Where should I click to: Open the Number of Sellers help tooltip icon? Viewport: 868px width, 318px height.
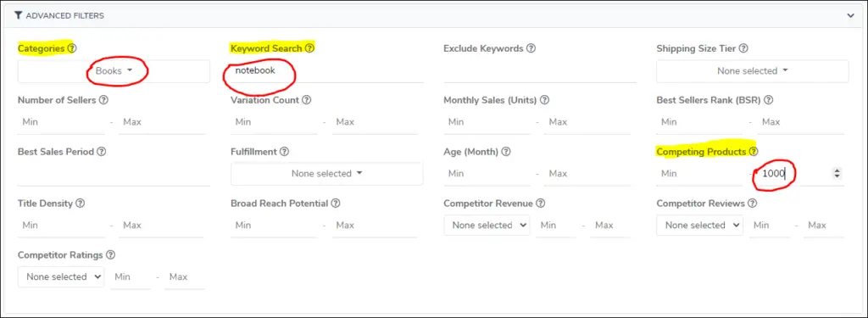click(x=103, y=100)
